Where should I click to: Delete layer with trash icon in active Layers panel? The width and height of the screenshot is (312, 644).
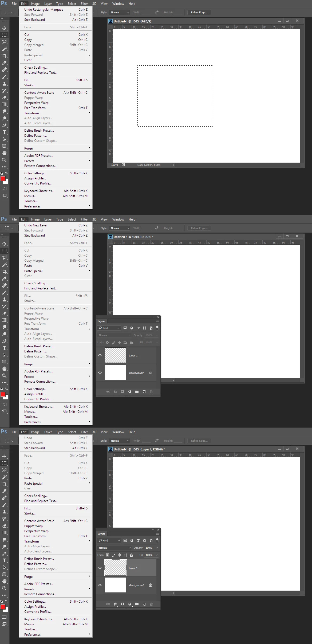[151, 604]
